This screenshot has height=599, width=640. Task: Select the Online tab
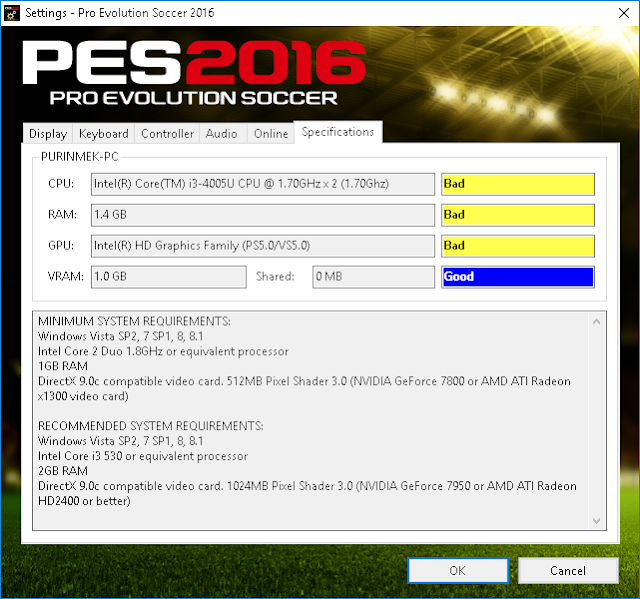pyautogui.click(x=271, y=133)
